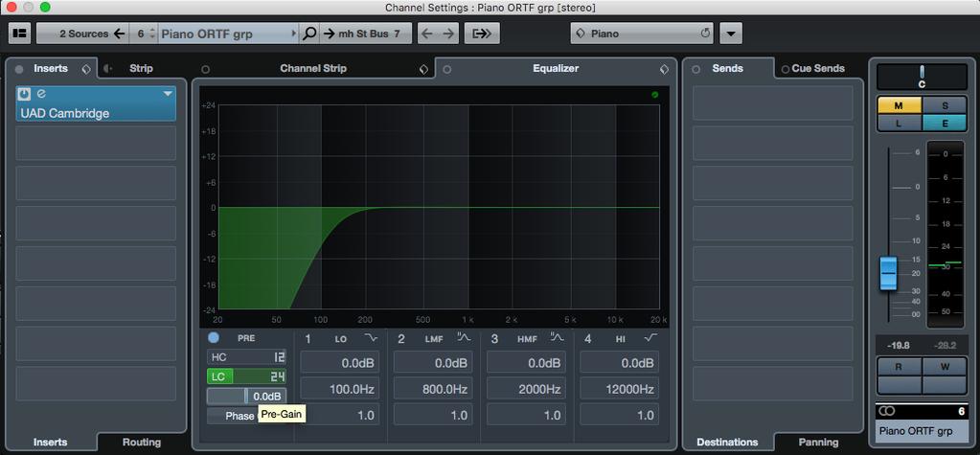The width and height of the screenshot is (980, 455).
Task: Click the Write automation (W) button
Action: tap(945, 367)
